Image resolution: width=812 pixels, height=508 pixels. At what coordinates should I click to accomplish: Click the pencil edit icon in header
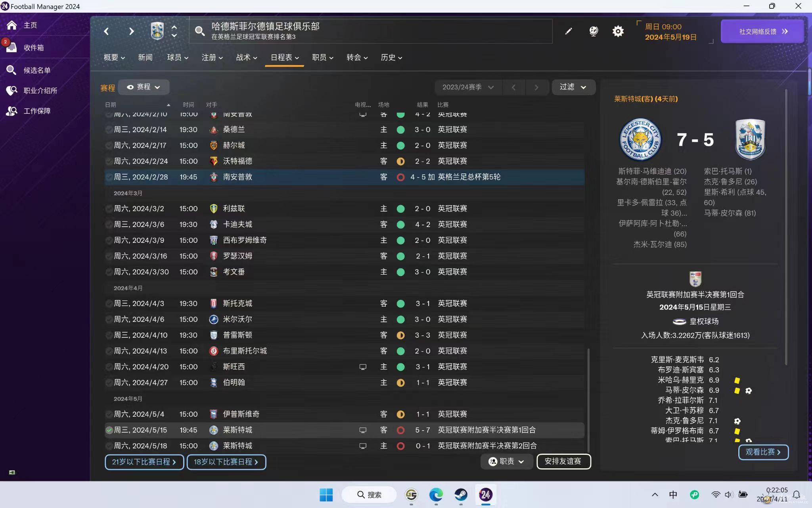[569, 31]
